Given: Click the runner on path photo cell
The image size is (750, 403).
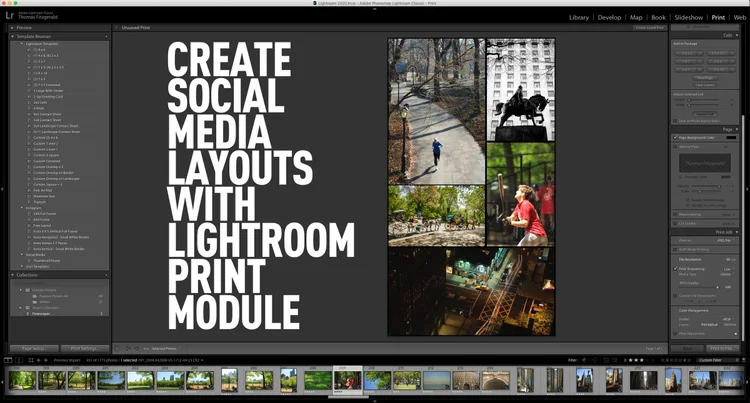Looking at the screenshot, I should pos(436,111).
